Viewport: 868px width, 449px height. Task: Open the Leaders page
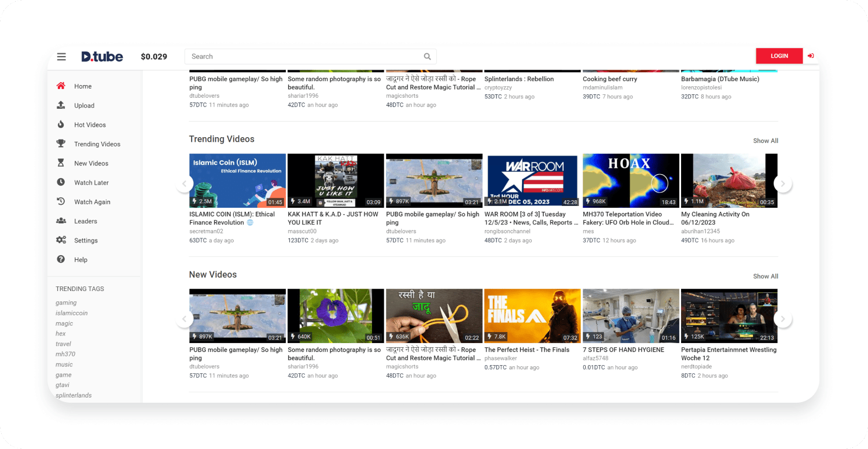[86, 221]
